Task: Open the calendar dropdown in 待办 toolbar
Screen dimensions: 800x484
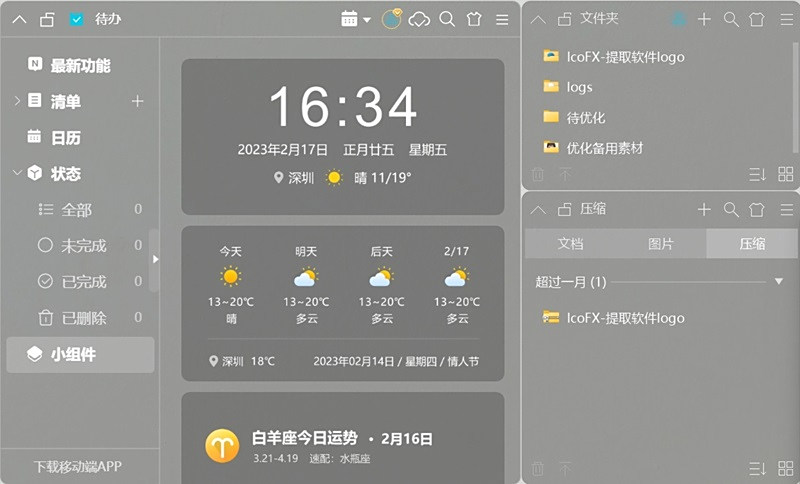Action: (355, 19)
